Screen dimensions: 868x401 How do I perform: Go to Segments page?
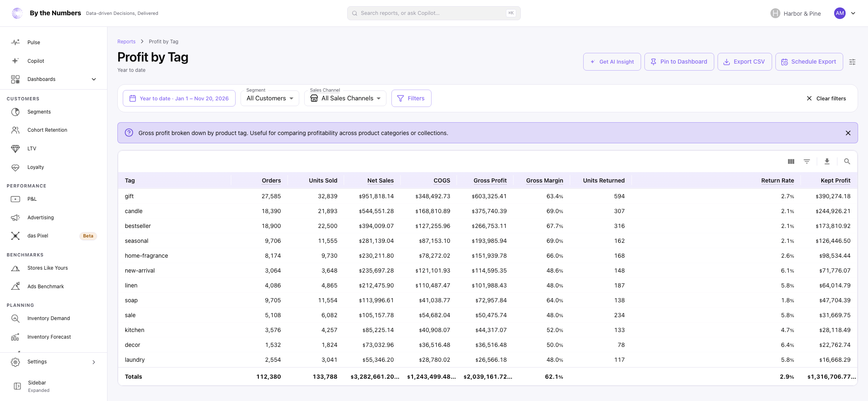(x=54, y=112)
